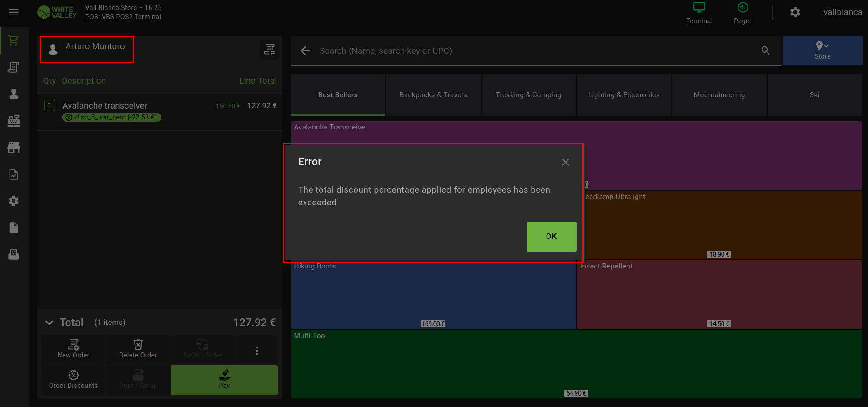Viewport: 868px width, 407px height.
Task: Click the back arrow beside search
Action: pos(305,51)
